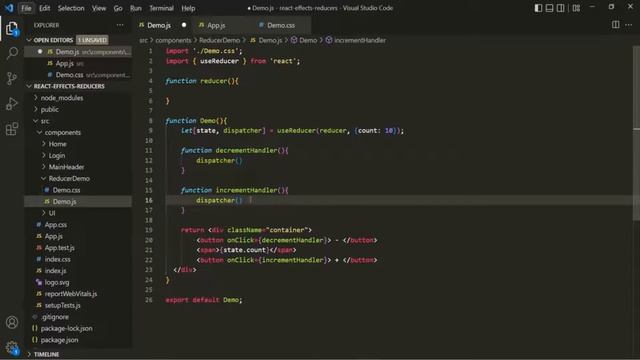The image size is (640, 360).
Task: Switch to the App.js editor tab
Action: pos(216,25)
